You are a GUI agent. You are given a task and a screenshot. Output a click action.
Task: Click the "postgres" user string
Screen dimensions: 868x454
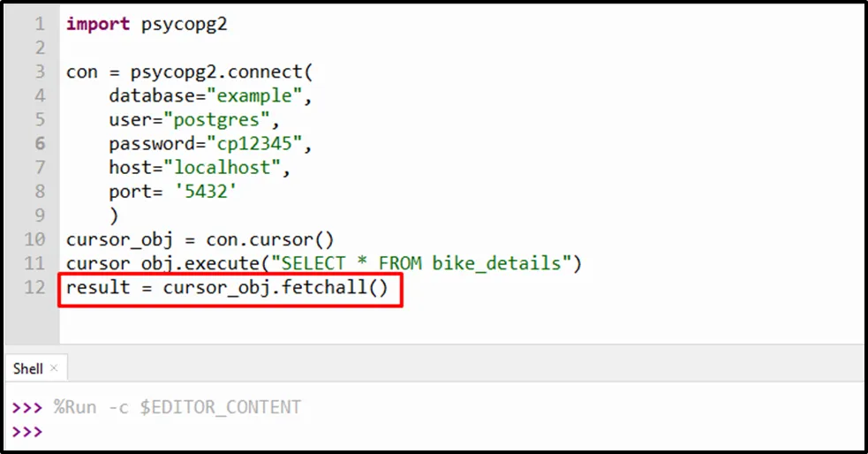(x=228, y=119)
